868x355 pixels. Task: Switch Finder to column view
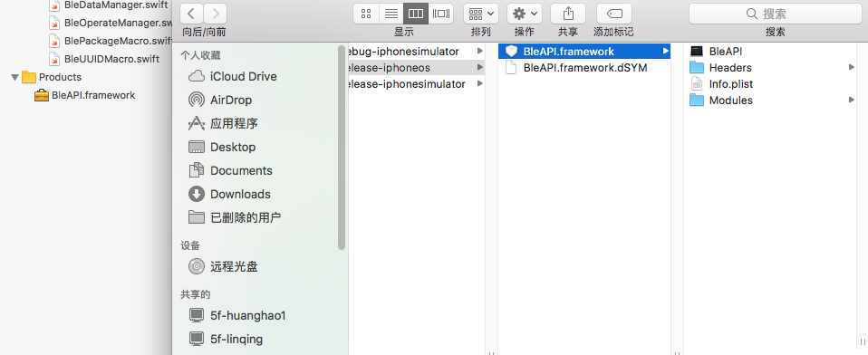point(416,14)
